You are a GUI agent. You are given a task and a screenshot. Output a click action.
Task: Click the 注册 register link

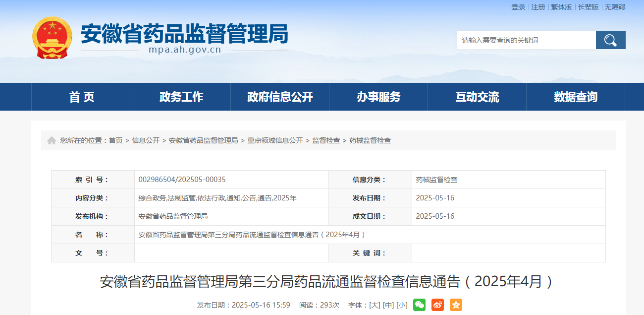(538, 7)
